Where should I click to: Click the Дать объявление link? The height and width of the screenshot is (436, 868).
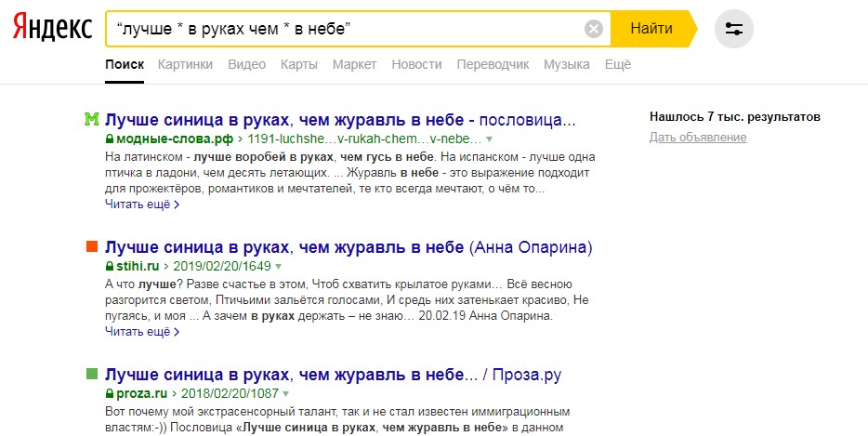tap(698, 138)
